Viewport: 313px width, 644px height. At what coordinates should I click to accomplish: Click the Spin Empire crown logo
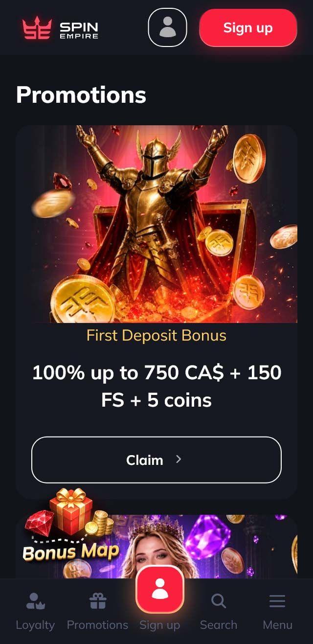(37, 27)
